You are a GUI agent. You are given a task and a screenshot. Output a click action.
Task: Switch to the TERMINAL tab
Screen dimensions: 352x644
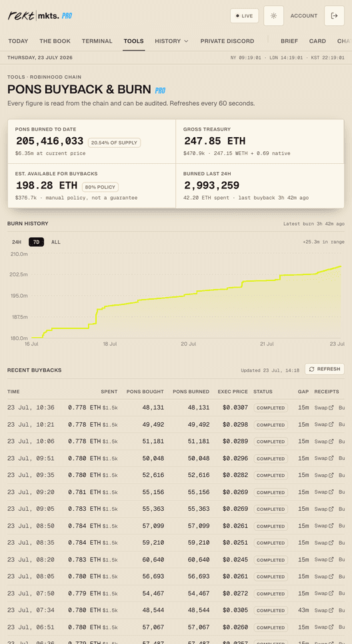[x=97, y=41]
